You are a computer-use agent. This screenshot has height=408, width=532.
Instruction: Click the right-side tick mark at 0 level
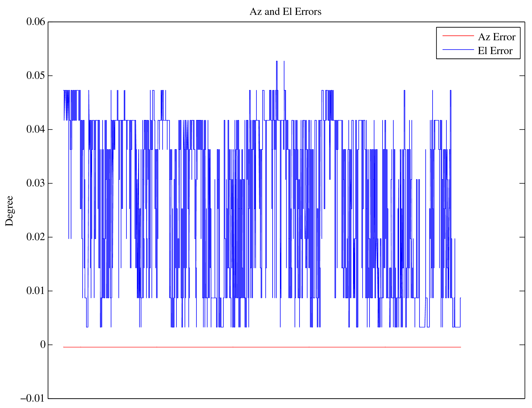point(522,345)
